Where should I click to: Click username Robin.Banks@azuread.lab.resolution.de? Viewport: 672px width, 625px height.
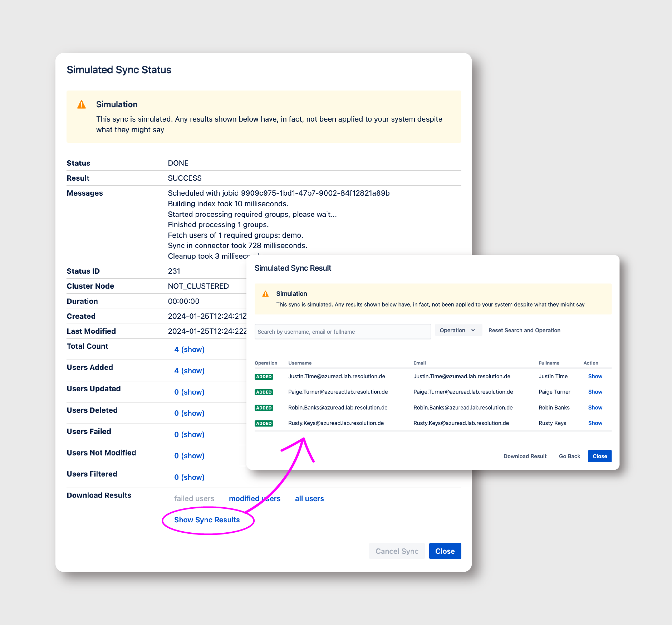(x=338, y=407)
